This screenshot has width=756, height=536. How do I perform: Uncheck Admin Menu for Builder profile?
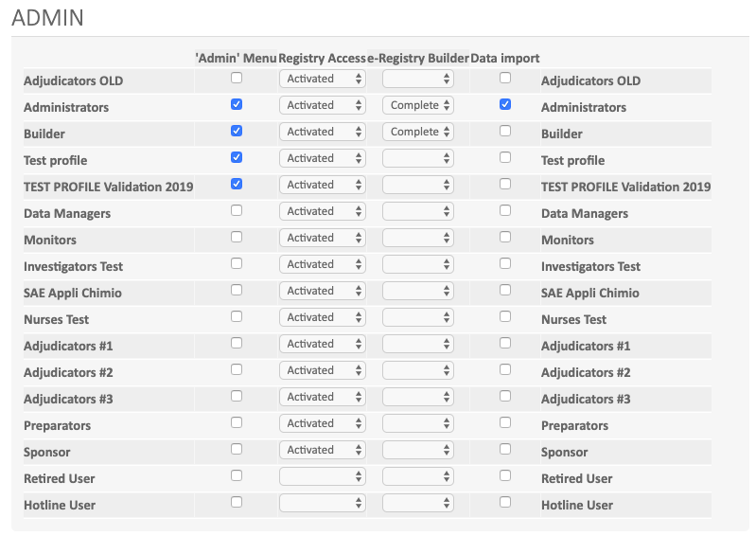click(x=237, y=131)
